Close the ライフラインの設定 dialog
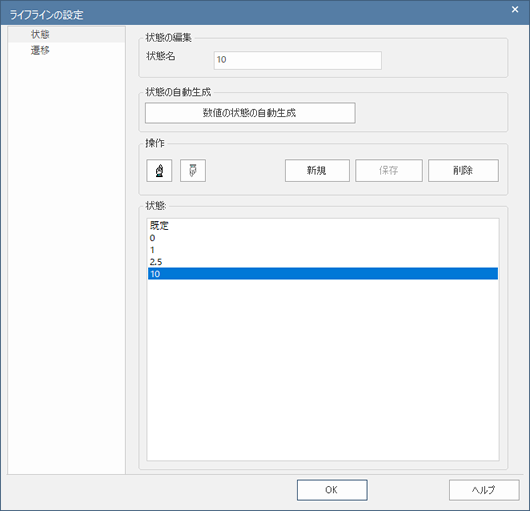The height and width of the screenshot is (511, 530). click(515, 9)
